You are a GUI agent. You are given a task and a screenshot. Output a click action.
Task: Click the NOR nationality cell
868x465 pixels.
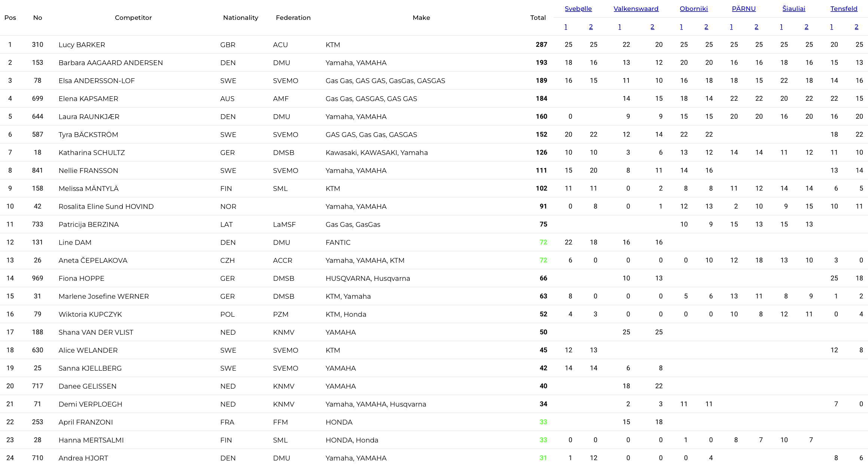click(228, 206)
